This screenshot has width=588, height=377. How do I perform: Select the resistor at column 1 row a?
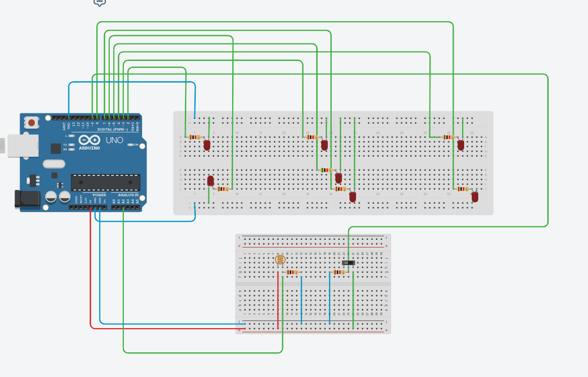pyautogui.click(x=194, y=137)
